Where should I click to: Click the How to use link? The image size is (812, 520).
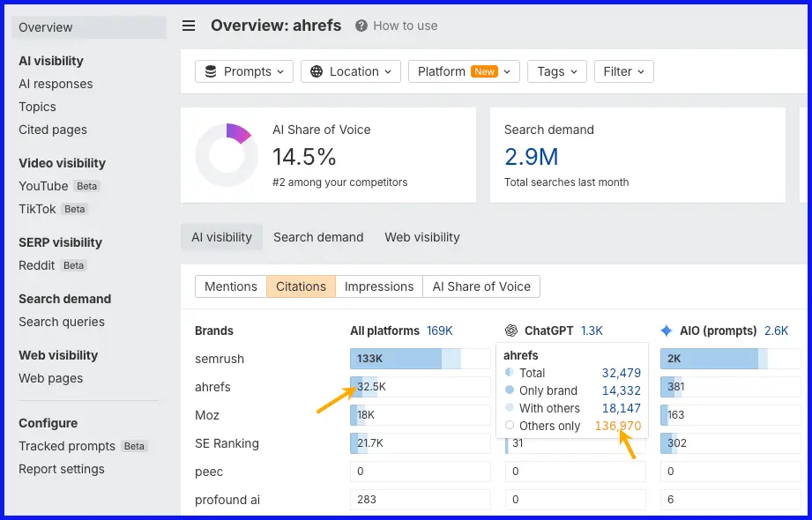(405, 26)
